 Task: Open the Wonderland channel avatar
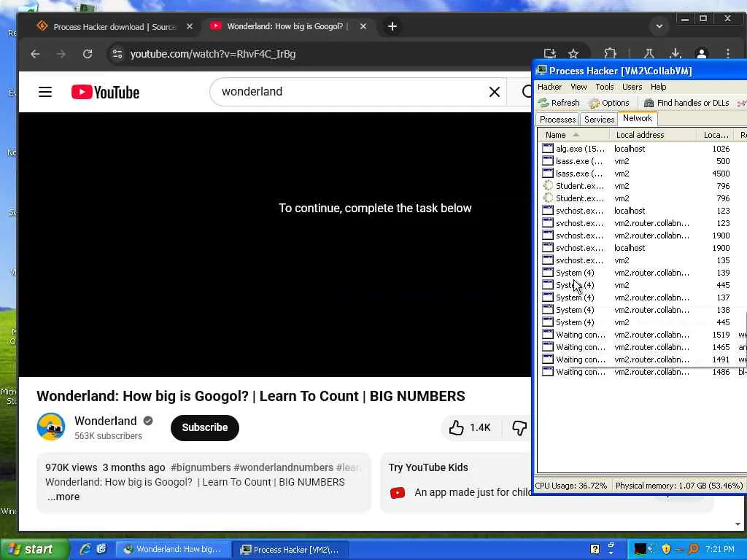pyautogui.click(x=51, y=427)
